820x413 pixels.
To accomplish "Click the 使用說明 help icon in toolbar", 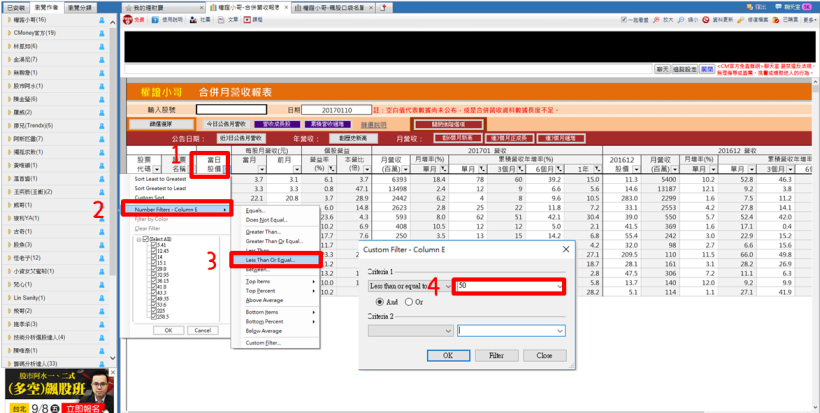I will (158, 19).
